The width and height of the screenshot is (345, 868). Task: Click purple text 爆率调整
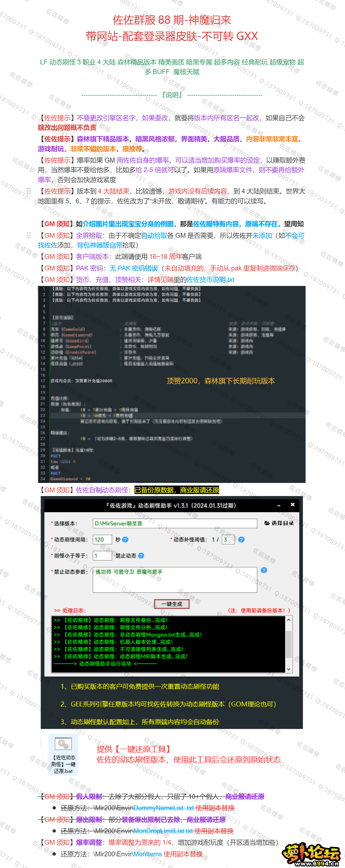click(x=89, y=842)
